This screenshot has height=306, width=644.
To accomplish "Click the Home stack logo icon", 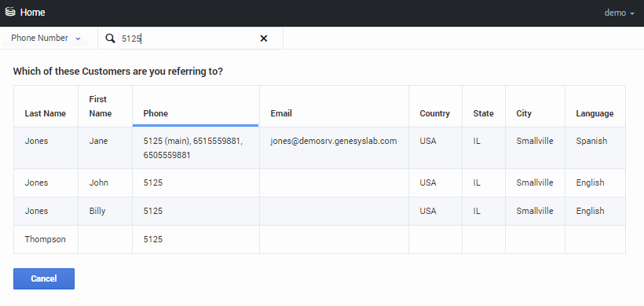I will (x=10, y=12).
